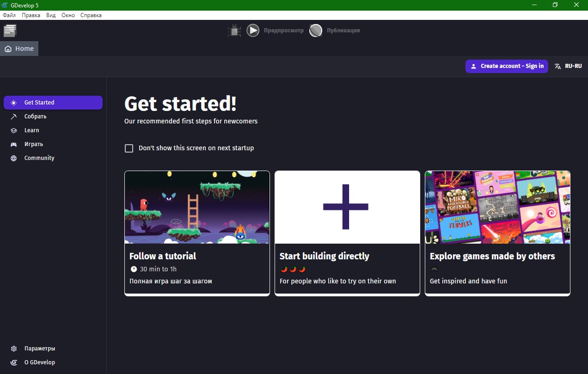Open Окно menu
Viewport: 588px width, 374px height.
point(68,15)
